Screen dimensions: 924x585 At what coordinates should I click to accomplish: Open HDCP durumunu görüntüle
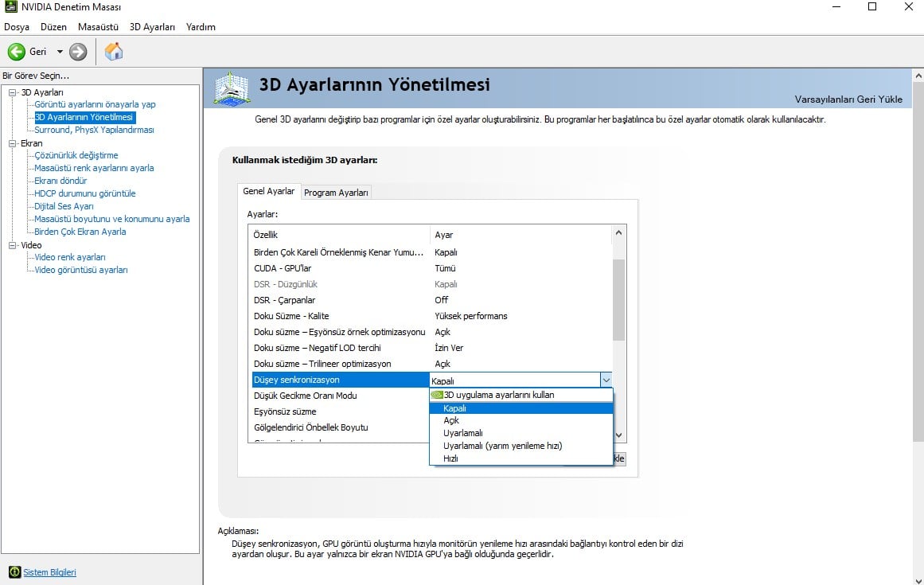pyautogui.click(x=85, y=193)
